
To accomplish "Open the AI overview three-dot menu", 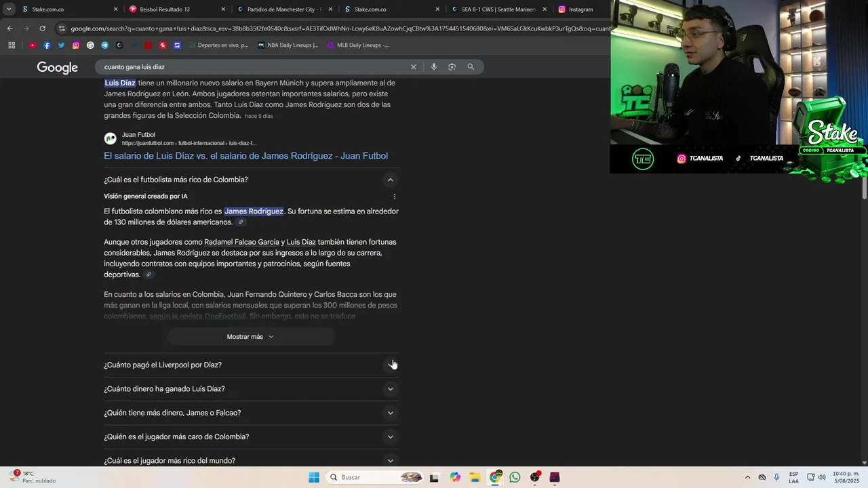I will tap(394, 197).
